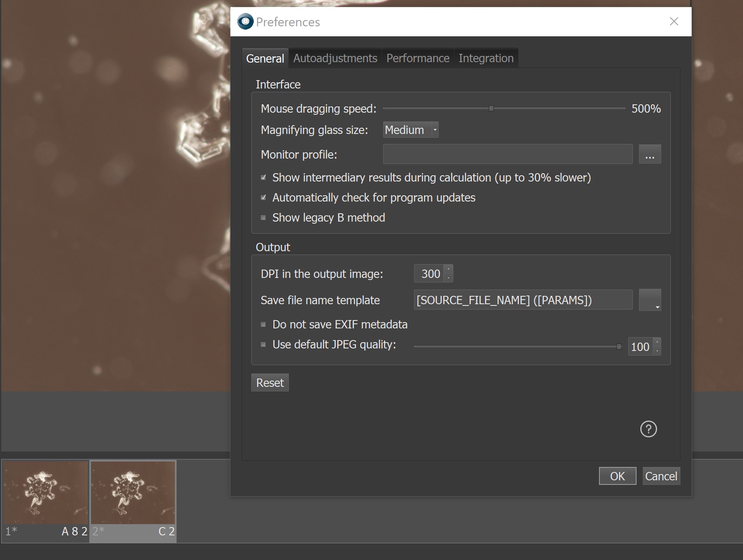Increase DPI value with up arrow
This screenshot has height=560, width=743.
pos(448,269)
